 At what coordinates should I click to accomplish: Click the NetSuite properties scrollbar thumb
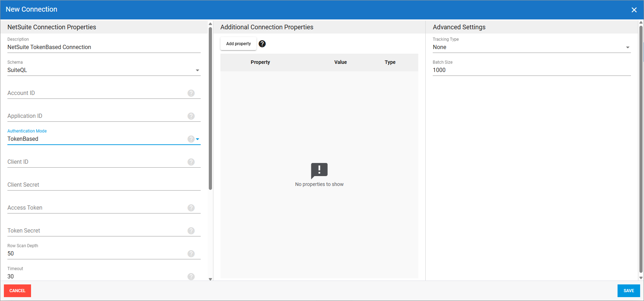(x=210, y=108)
